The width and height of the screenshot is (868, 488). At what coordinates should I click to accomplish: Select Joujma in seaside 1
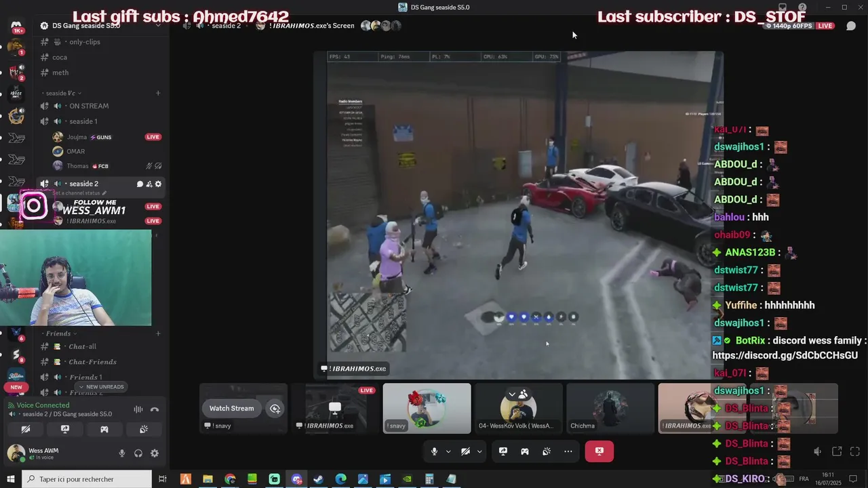click(107, 137)
